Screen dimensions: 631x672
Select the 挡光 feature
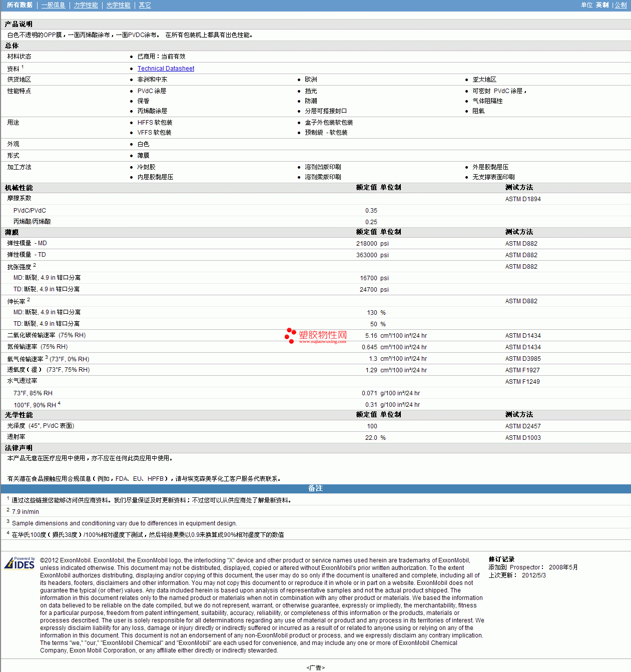coord(311,91)
